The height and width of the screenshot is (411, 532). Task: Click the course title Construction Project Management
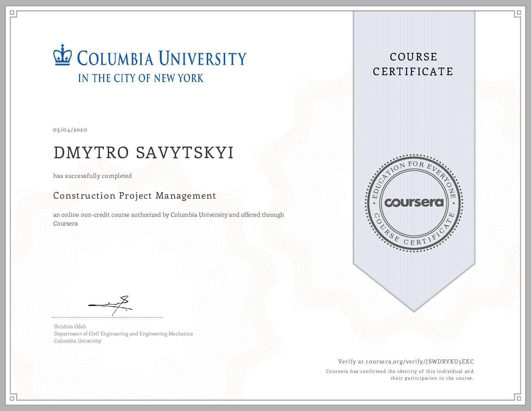(x=135, y=196)
